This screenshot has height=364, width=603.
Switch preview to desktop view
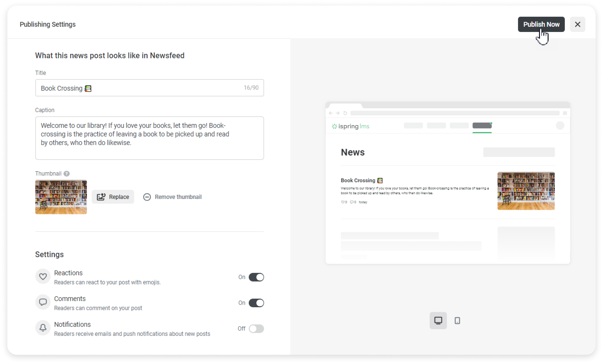point(438,320)
